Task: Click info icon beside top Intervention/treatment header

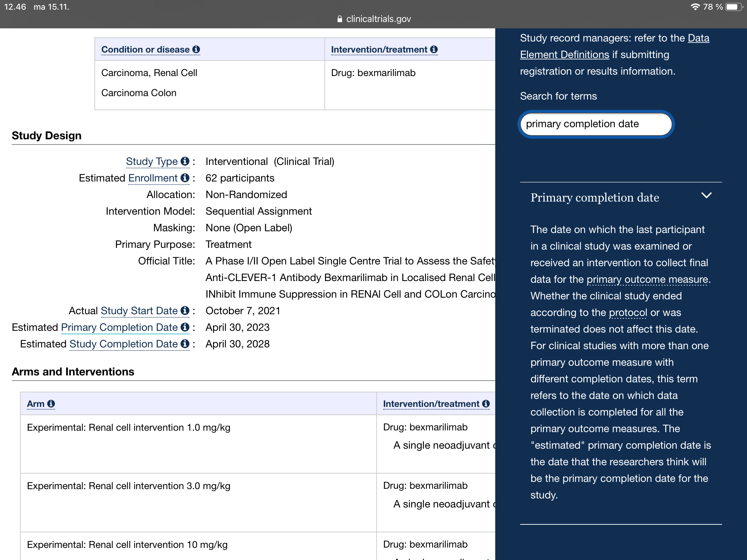Action: [434, 49]
